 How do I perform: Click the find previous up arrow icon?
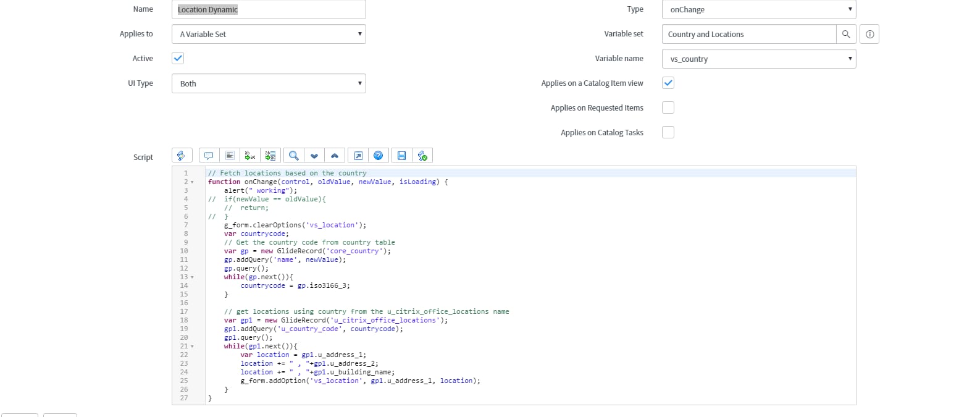click(335, 156)
